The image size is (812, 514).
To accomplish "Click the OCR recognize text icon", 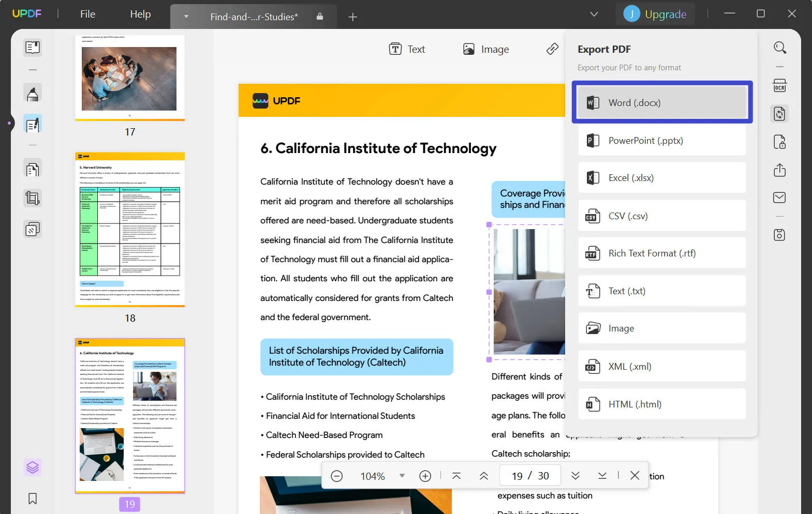I will [779, 86].
